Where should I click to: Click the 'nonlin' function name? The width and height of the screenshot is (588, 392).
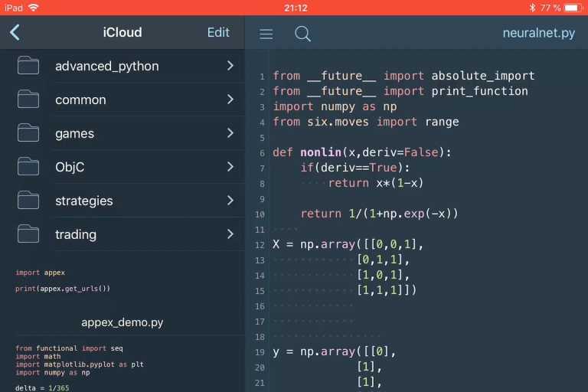click(321, 152)
